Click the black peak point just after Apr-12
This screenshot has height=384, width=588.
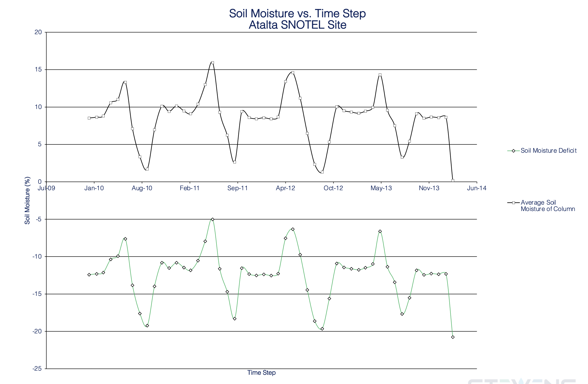click(293, 73)
